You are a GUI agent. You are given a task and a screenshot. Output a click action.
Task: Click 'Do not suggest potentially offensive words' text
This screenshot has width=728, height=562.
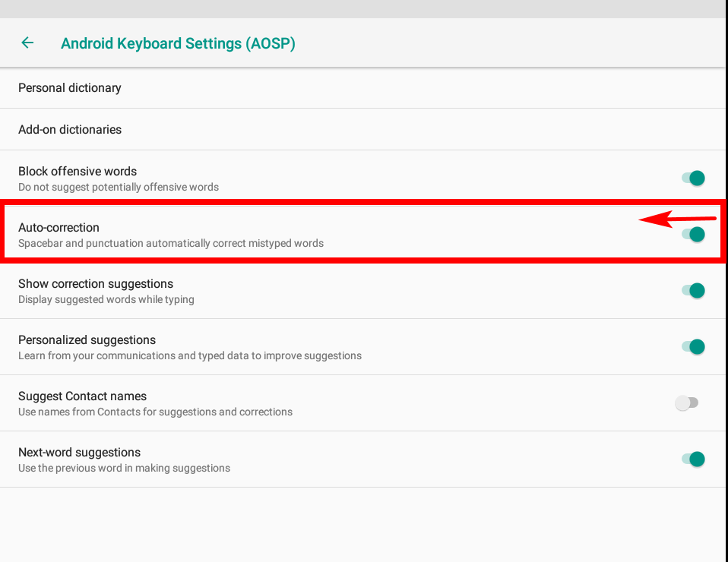119,187
